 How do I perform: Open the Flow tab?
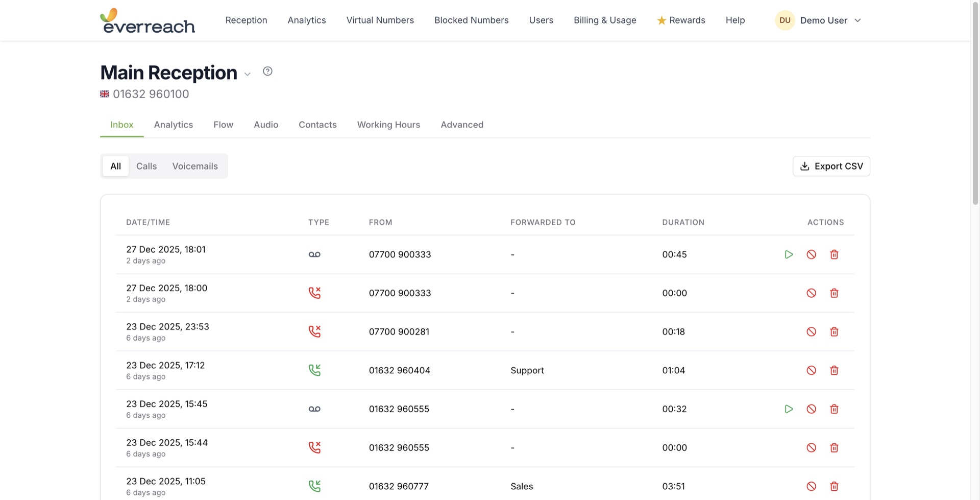[223, 125]
